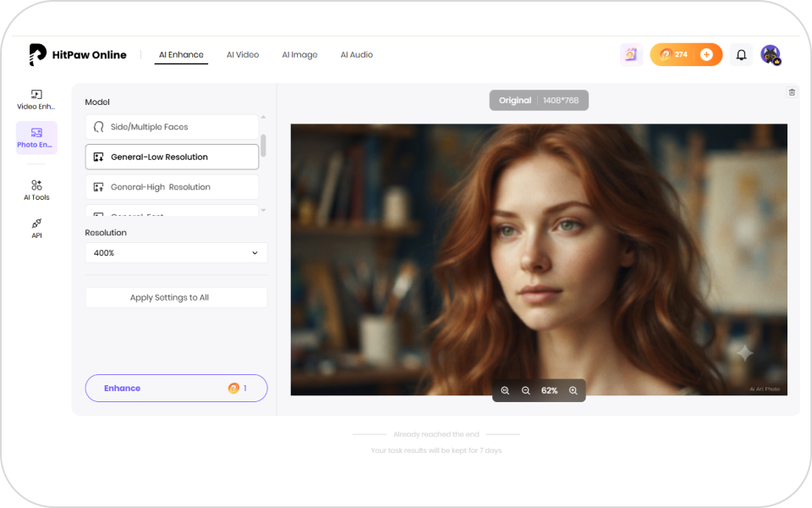Click the Original 1408*768 label
The height and width of the screenshot is (508, 812).
click(539, 101)
